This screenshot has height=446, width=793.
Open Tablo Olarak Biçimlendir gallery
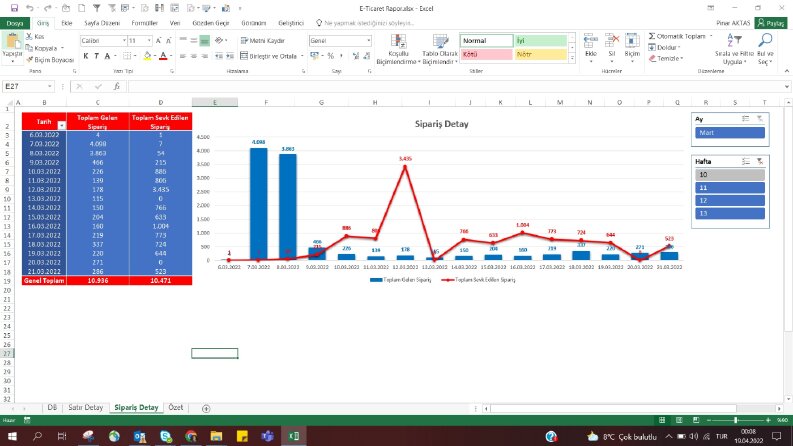(440, 49)
